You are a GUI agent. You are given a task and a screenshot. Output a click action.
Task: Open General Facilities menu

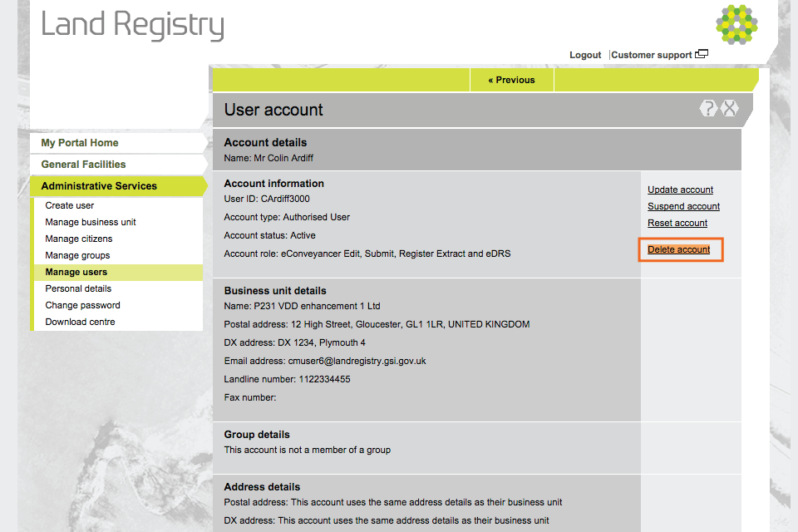(118, 165)
